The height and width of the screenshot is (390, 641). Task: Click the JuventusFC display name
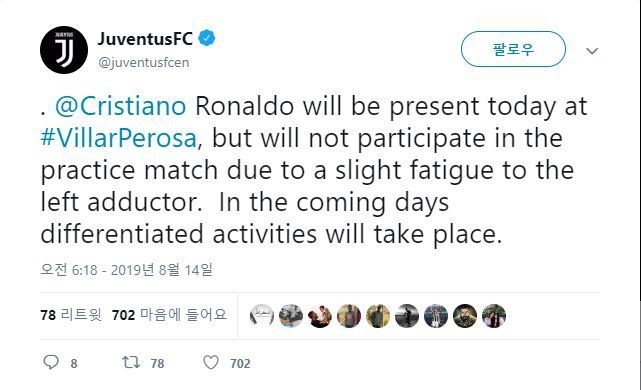[145, 39]
